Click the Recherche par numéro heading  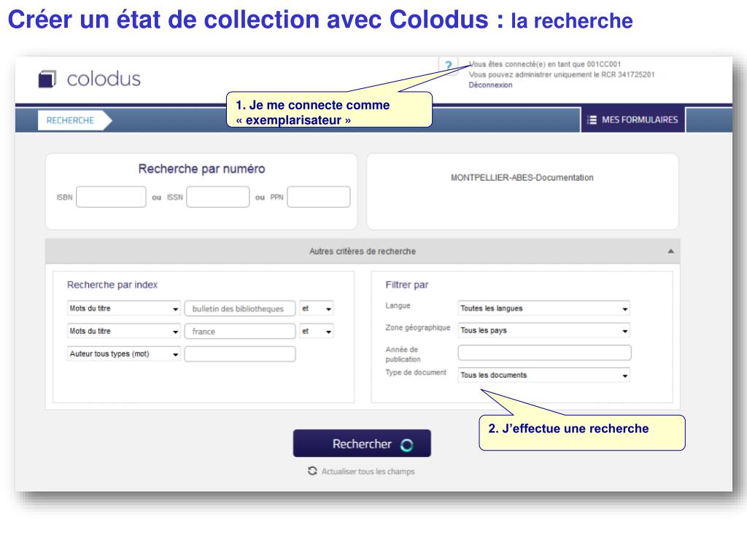[x=201, y=168]
